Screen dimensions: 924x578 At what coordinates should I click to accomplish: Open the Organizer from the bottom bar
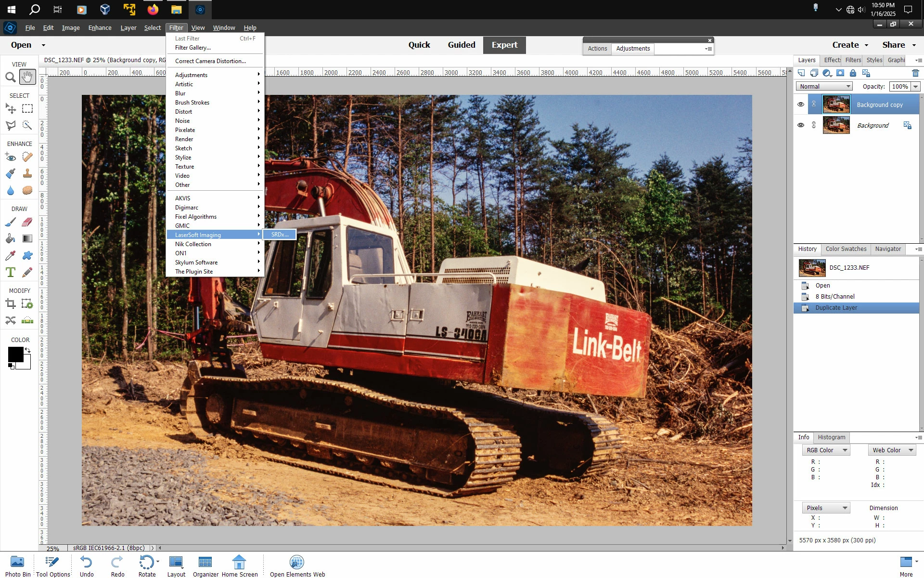coord(205,566)
